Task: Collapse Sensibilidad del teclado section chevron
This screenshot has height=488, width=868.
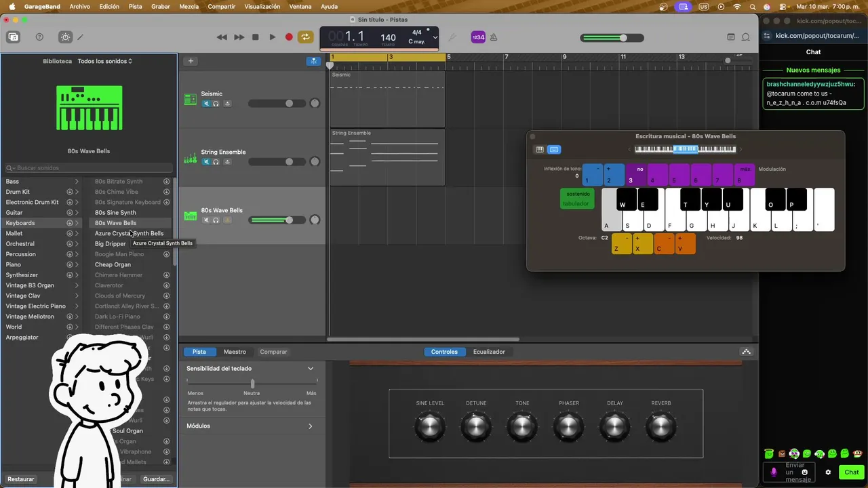Action: point(311,369)
